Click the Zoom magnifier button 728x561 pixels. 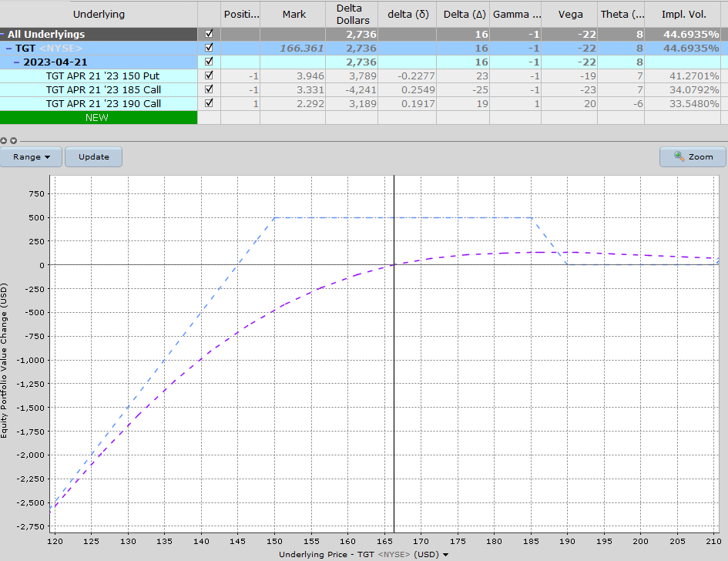click(693, 156)
